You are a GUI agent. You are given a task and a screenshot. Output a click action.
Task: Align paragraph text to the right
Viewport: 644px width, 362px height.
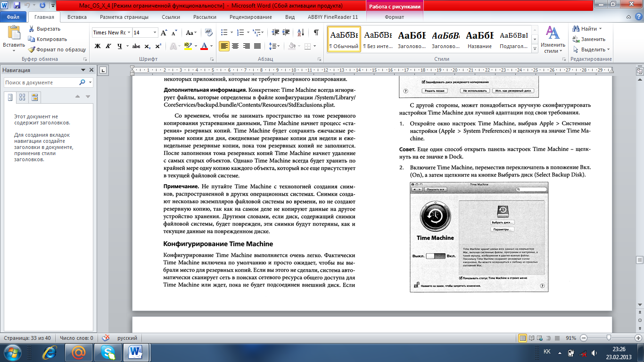(x=246, y=46)
